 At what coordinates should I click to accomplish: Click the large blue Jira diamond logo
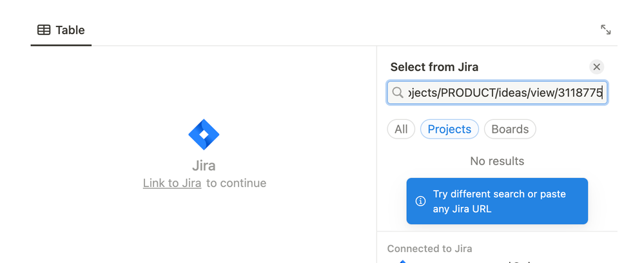click(x=204, y=134)
